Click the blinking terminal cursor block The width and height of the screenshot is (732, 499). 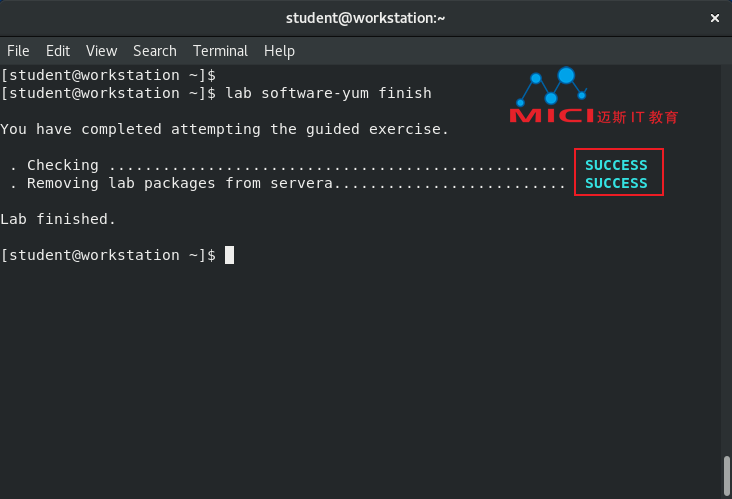pos(229,255)
